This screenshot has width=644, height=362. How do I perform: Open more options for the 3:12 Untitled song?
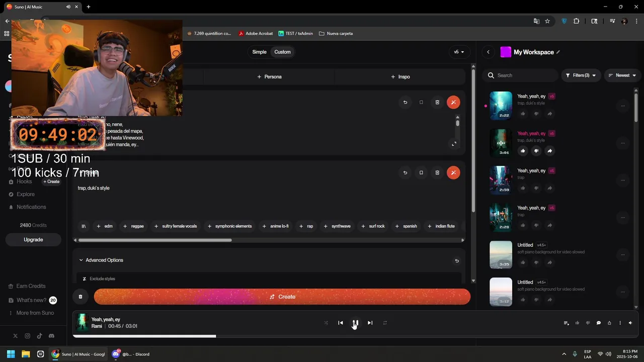[x=623, y=292]
